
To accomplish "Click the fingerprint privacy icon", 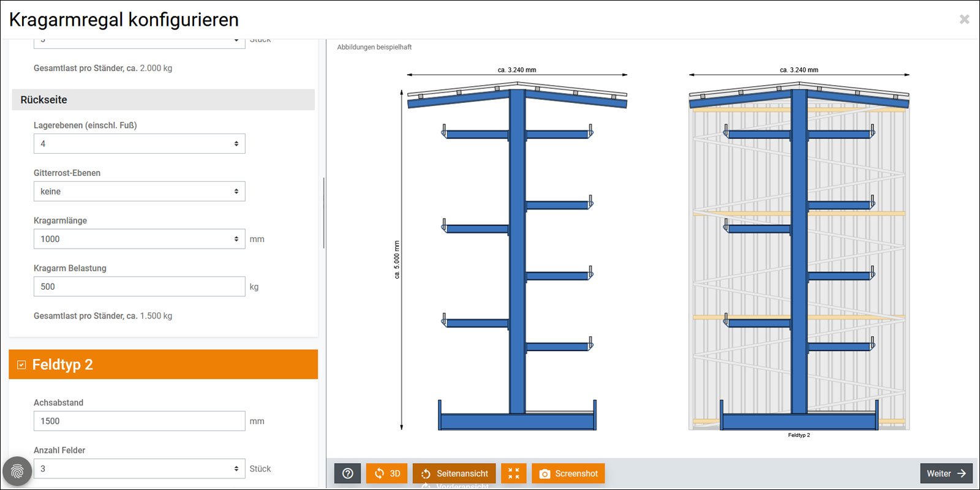I will coord(17,472).
